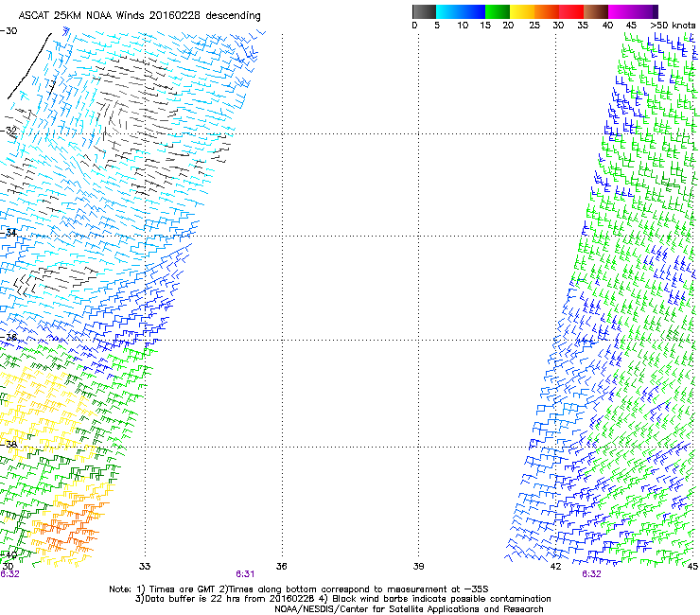Screen dimensions: 700x615
Task: Click the '>50 knots' legend label
Action: [673, 26]
